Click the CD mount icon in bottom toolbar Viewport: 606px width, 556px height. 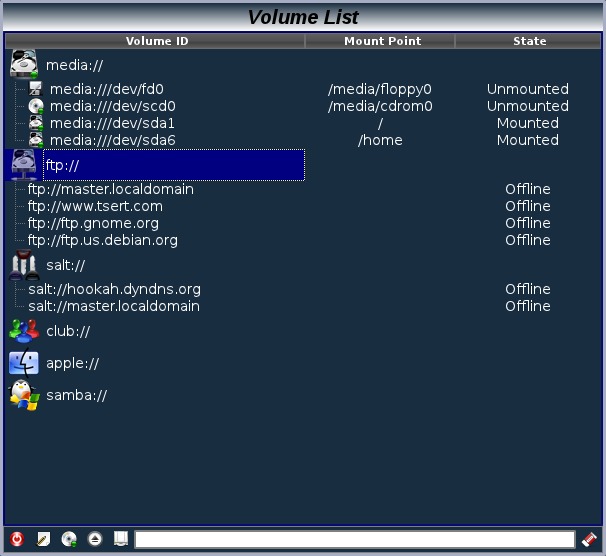pyautogui.click(x=69, y=539)
